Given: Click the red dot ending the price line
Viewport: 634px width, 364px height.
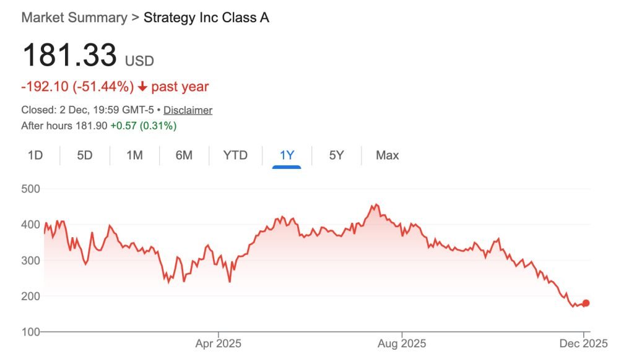Looking at the screenshot, I should point(586,303).
